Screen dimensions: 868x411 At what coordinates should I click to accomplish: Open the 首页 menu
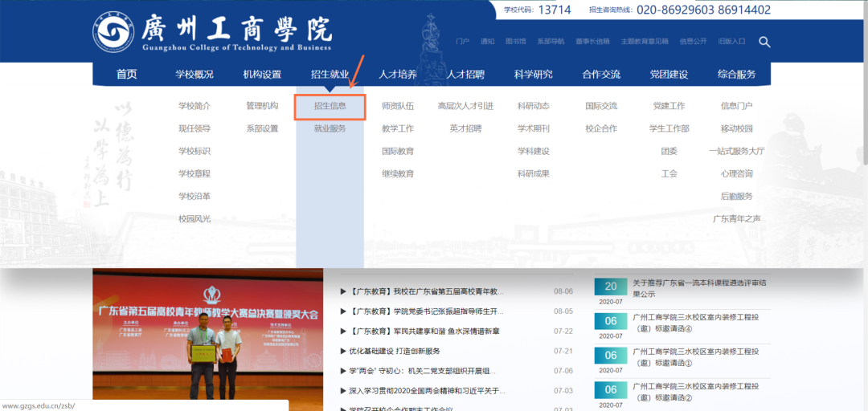tap(126, 75)
